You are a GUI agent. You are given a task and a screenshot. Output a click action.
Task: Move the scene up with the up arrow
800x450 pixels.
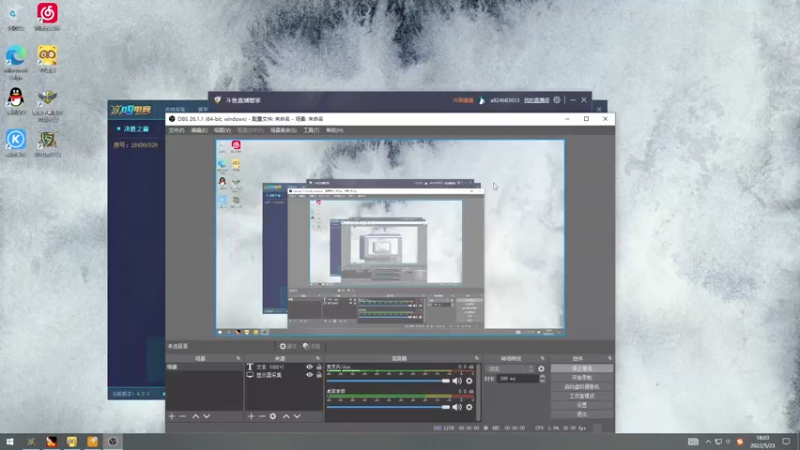tap(195, 416)
